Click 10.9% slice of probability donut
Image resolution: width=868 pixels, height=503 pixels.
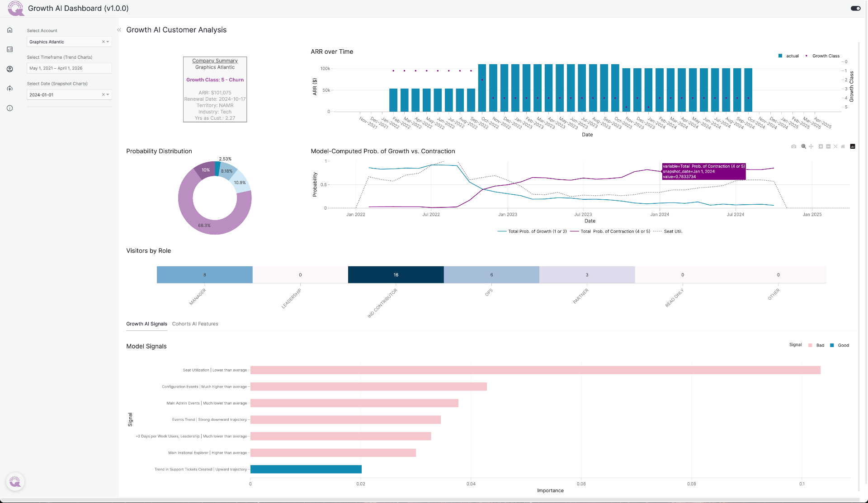240,183
